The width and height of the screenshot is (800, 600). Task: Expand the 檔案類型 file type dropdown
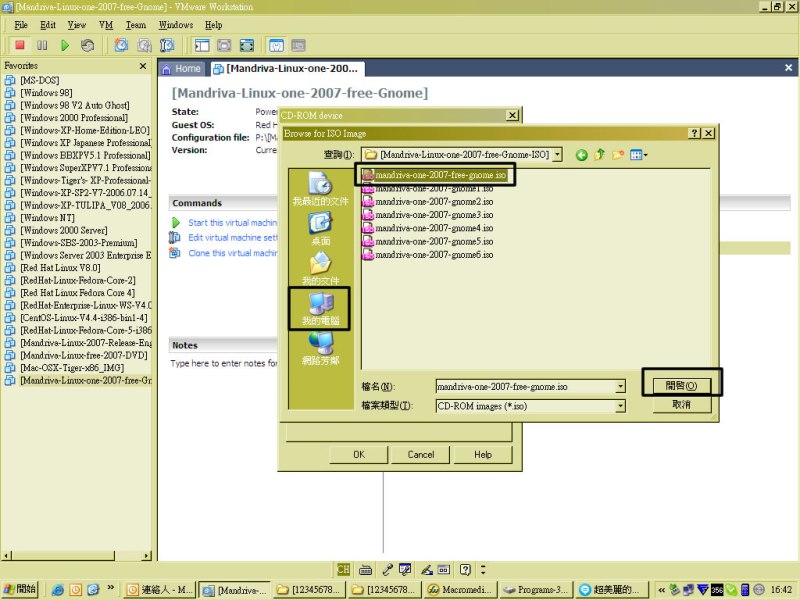point(620,406)
